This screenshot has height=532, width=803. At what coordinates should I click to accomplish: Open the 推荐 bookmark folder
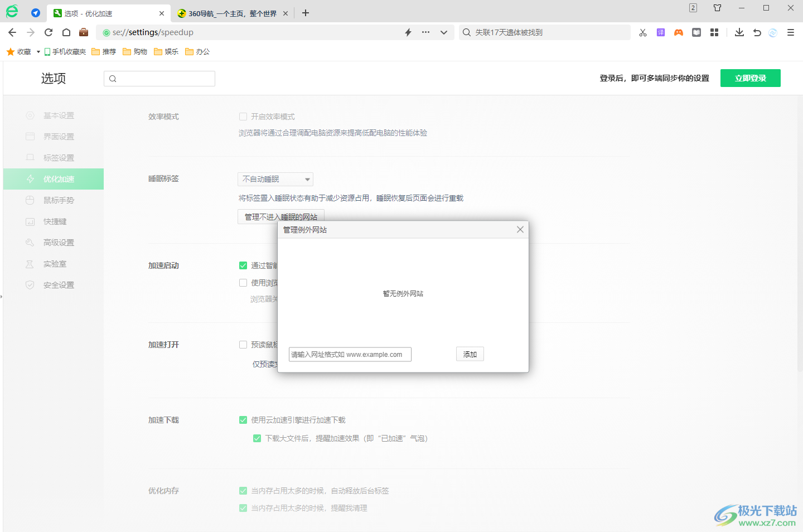click(104, 52)
